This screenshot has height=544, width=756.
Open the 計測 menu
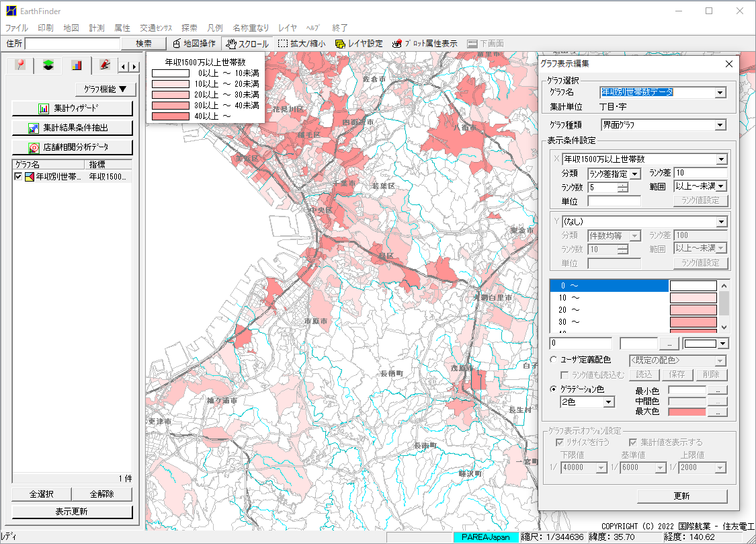(x=96, y=28)
